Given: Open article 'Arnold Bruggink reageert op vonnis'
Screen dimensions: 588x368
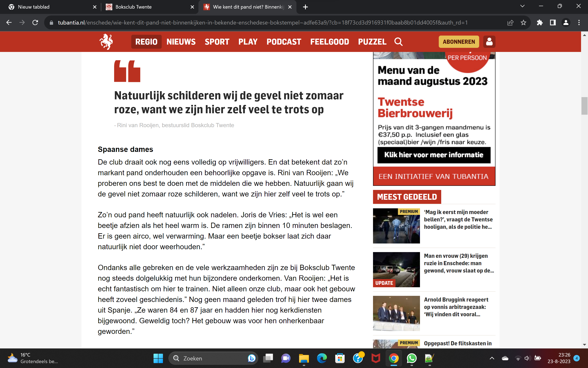Looking at the screenshot, I should pos(456,307).
